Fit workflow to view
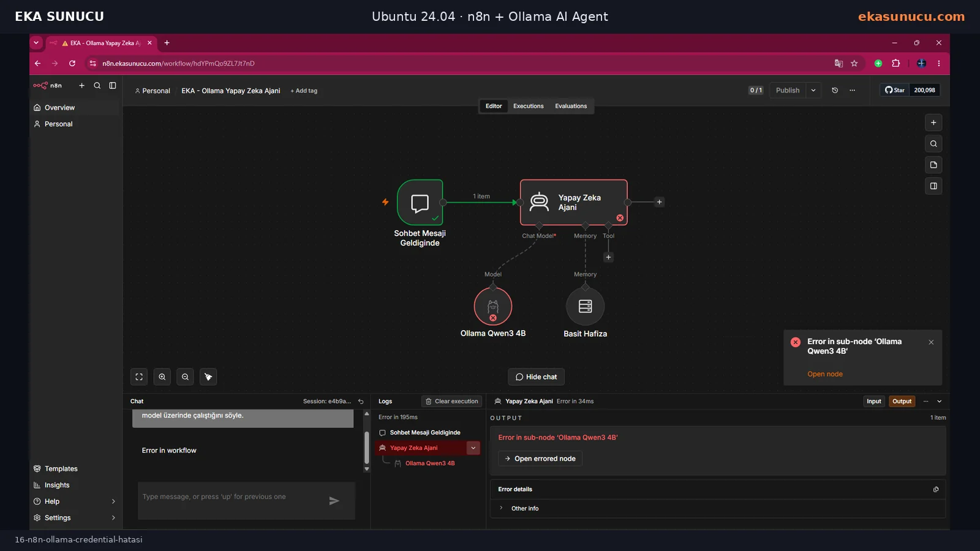The image size is (980, 551). click(x=139, y=377)
